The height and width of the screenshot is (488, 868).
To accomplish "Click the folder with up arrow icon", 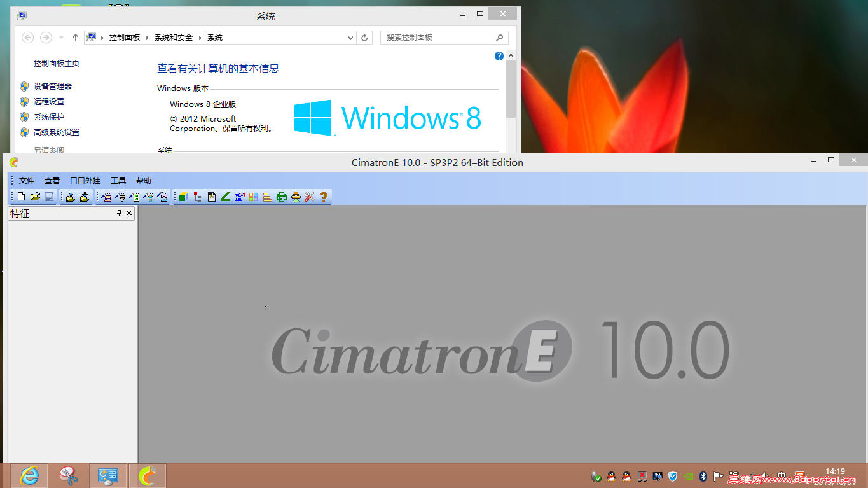I will 71,197.
